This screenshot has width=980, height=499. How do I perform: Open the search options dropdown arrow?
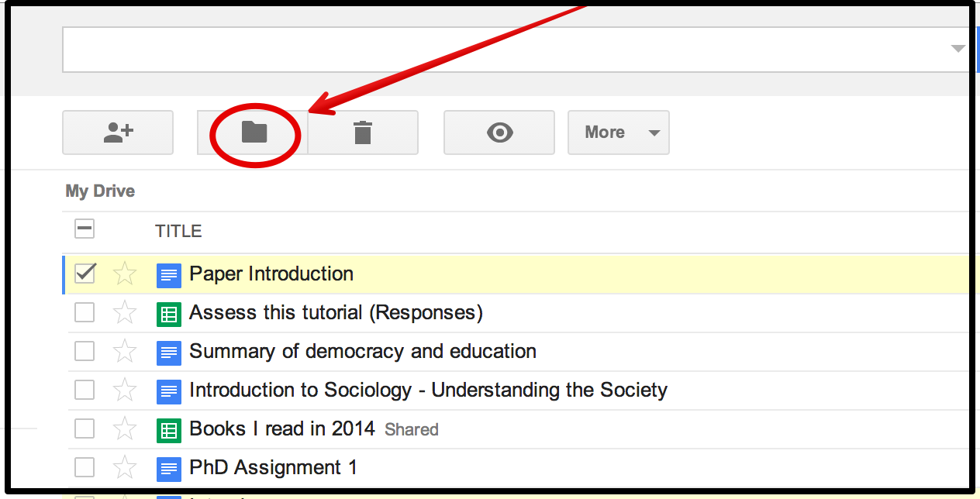point(958,50)
